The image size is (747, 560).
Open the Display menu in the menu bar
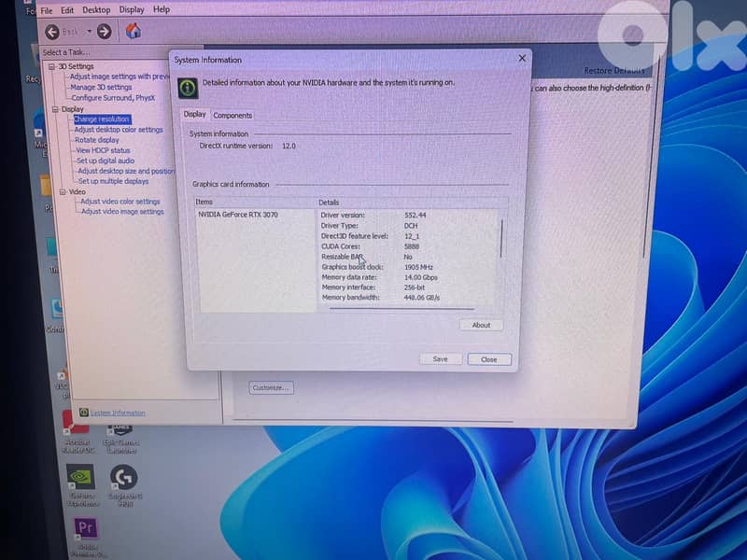pyautogui.click(x=132, y=9)
